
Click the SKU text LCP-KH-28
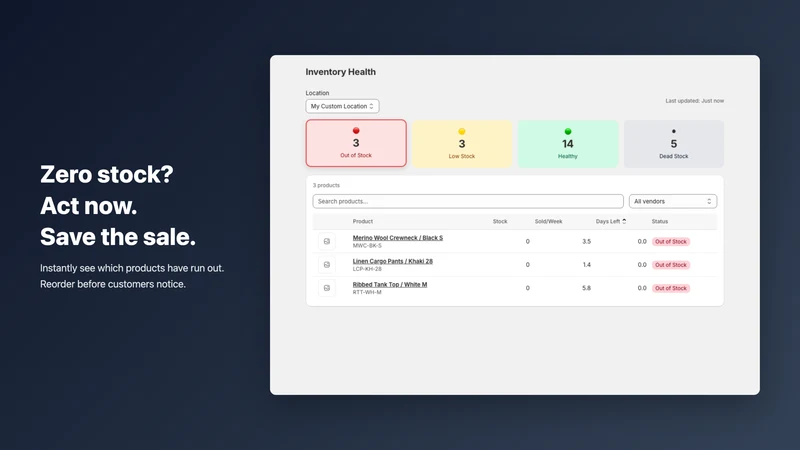(367, 269)
